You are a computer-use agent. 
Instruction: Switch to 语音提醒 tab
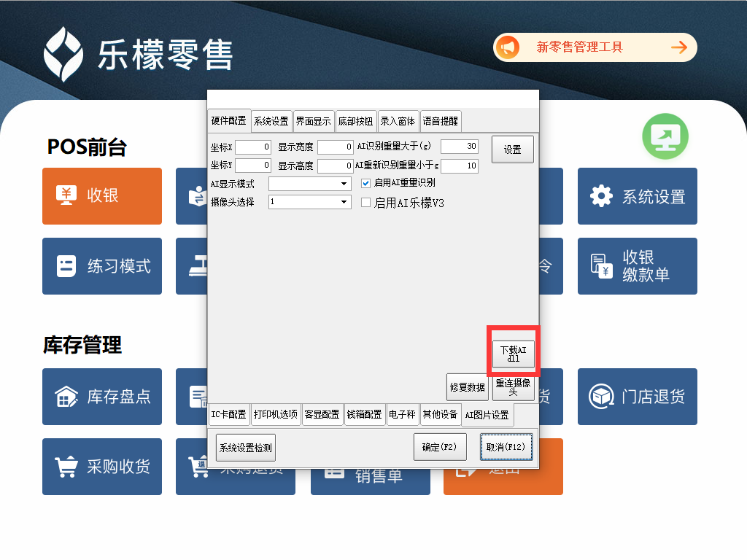[440, 122]
